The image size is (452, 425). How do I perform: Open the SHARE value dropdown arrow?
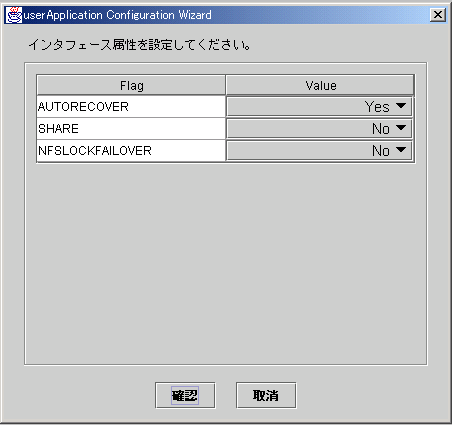point(401,128)
